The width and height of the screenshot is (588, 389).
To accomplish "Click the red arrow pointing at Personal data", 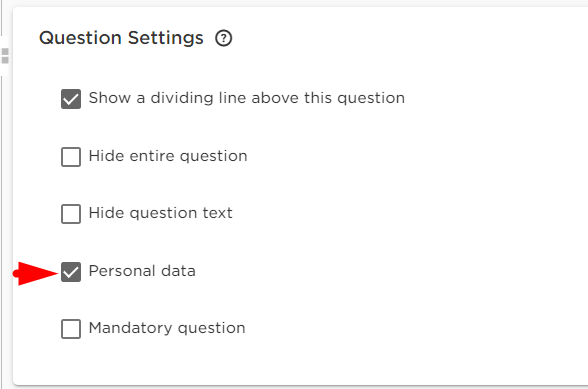I will 35,273.
